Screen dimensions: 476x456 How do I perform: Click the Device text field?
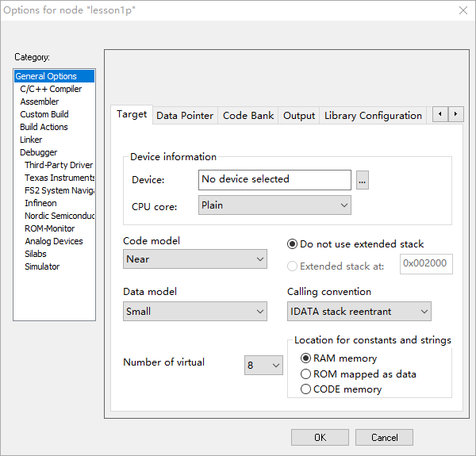[x=274, y=180]
